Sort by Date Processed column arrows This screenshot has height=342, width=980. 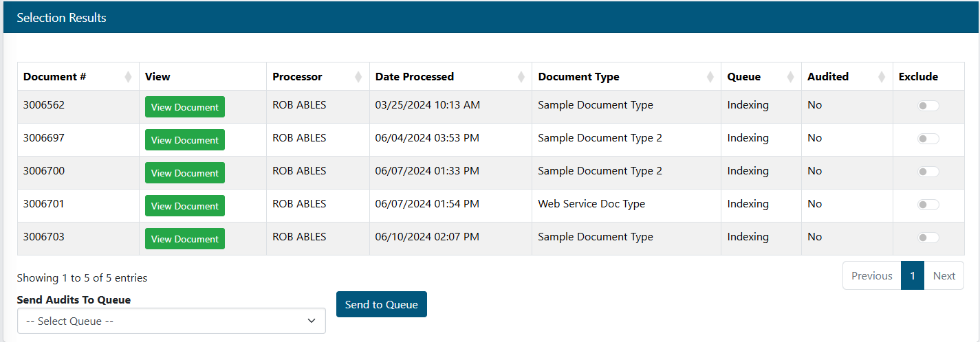pos(521,77)
